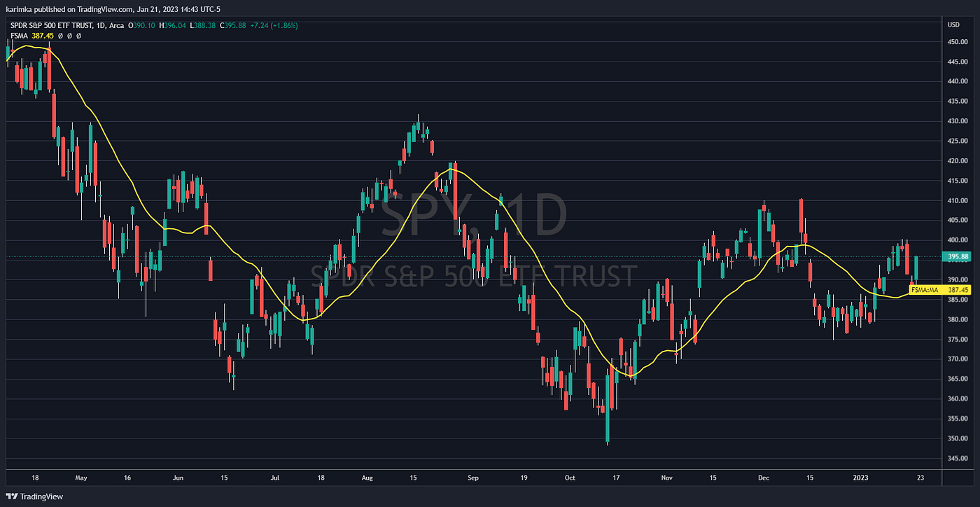The height and width of the screenshot is (507, 980).
Task: Click the Dec label on the time axis
Action: 764,478
